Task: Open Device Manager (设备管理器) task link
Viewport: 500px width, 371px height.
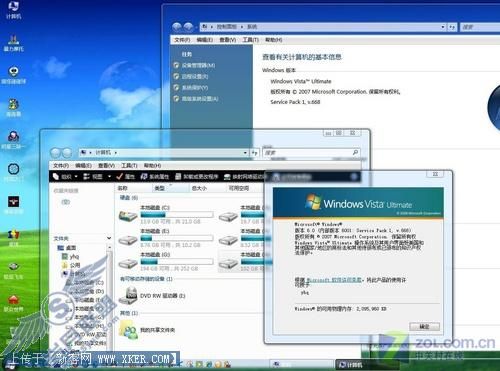Action: point(198,65)
